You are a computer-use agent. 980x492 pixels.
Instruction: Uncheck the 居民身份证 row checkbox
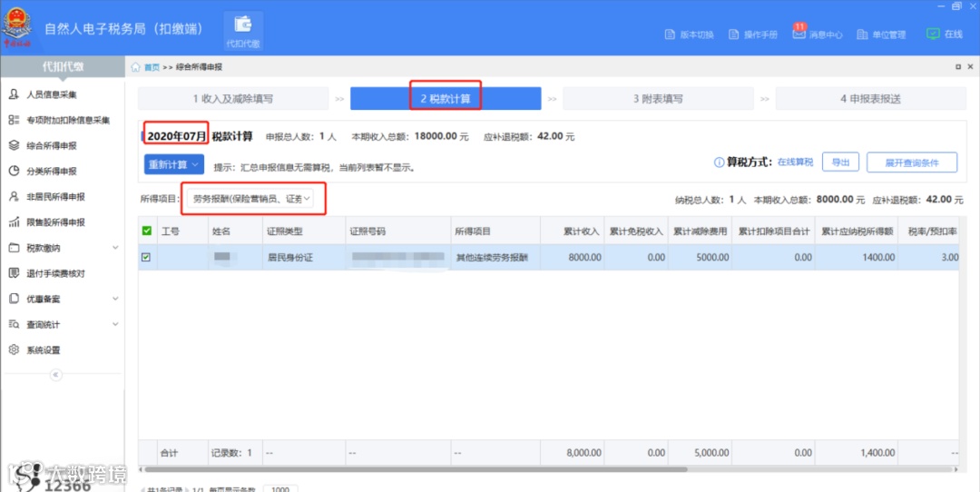tap(146, 257)
